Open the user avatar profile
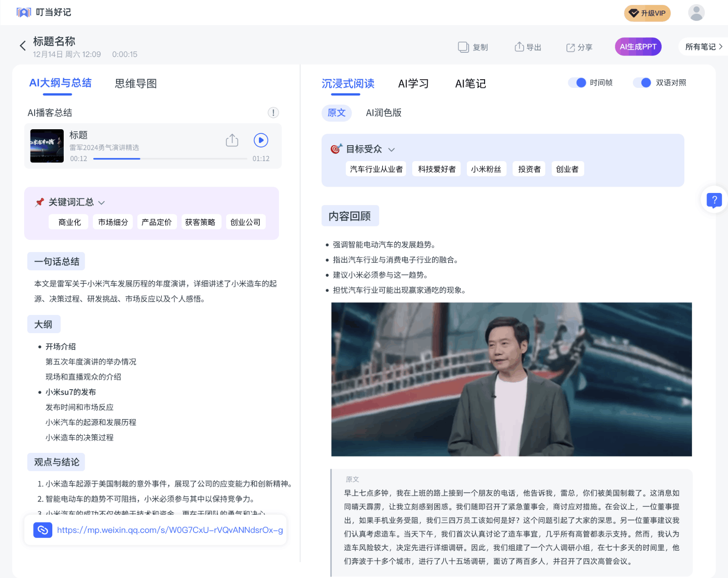728x578 pixels. click(x=696, y=13)
